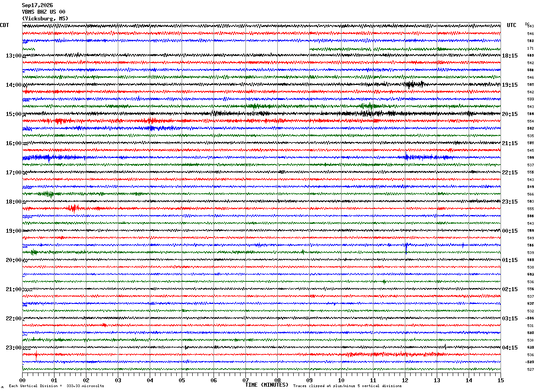This screenshot has height=392, width=536.
Task: Click the TIME (MINUTES) axis label
Action: [x=267, y=385]
